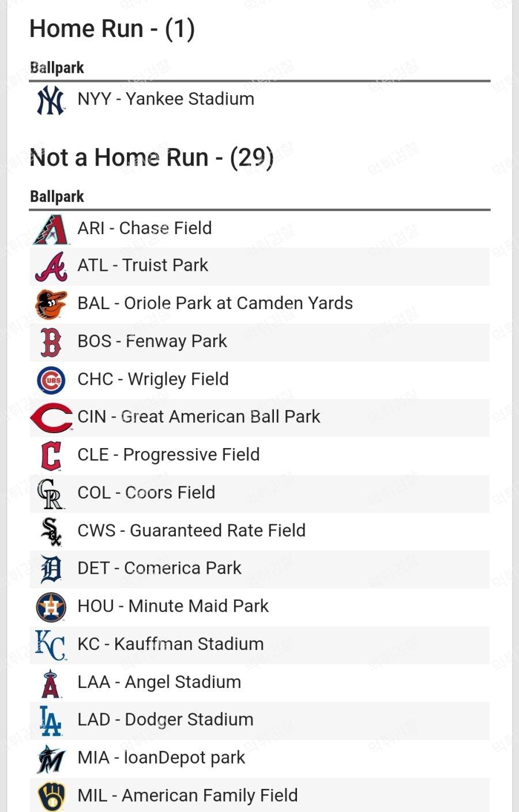Click LAD - Dodger Stadium text
Image resolution: width=519 pixels, height=812 pixels.
[x=166, y=720]
